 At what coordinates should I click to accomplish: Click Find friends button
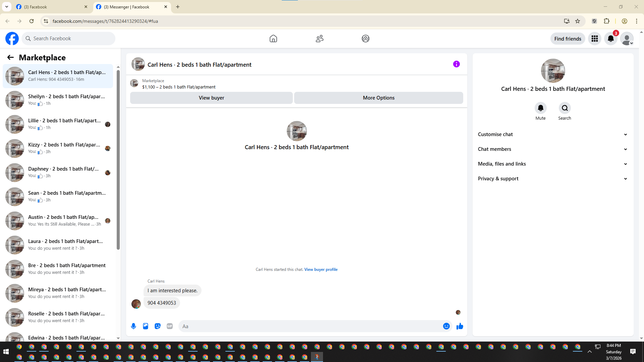coord(568,39)
